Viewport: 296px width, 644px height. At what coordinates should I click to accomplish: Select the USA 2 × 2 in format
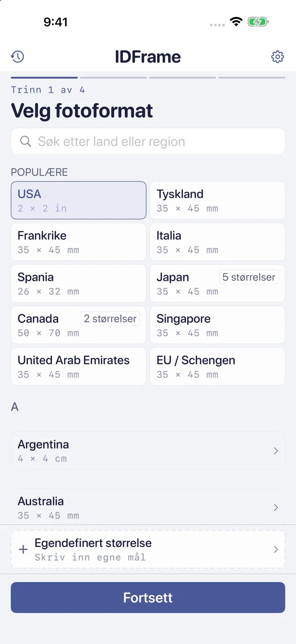click(78, 200)
